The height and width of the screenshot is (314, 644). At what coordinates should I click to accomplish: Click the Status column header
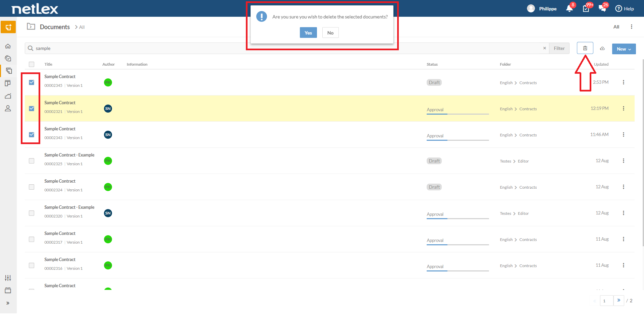point(432,64)
